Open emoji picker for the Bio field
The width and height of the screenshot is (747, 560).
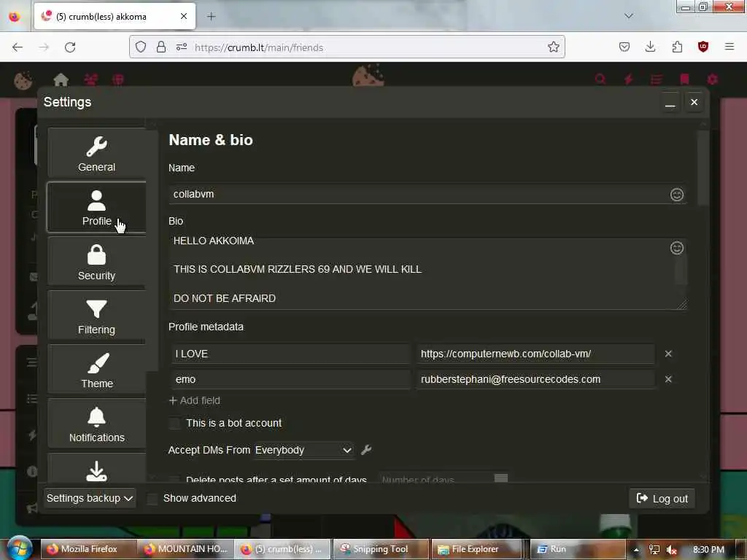pyautogui.click(x=677, y=248)
